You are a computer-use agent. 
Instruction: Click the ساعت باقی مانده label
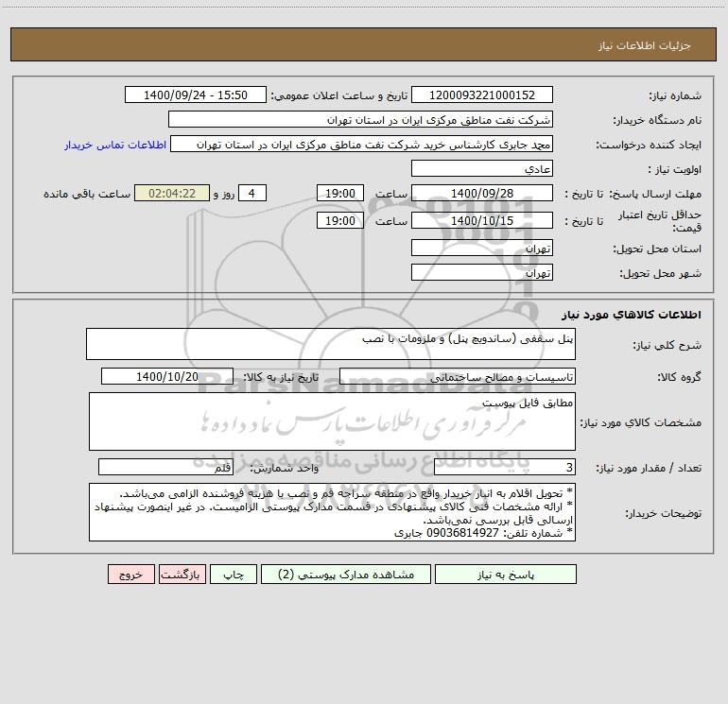click(x=87, y=194)
